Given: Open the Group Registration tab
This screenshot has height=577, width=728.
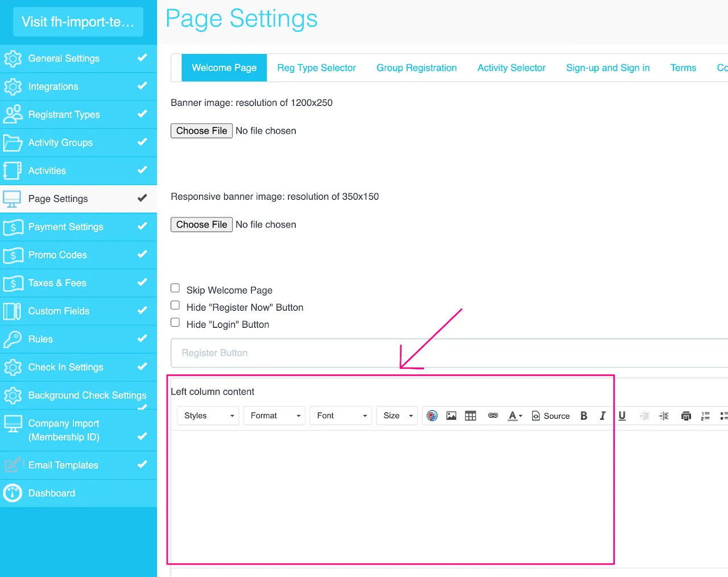Looking at the screenshot, I should point(417,68).
